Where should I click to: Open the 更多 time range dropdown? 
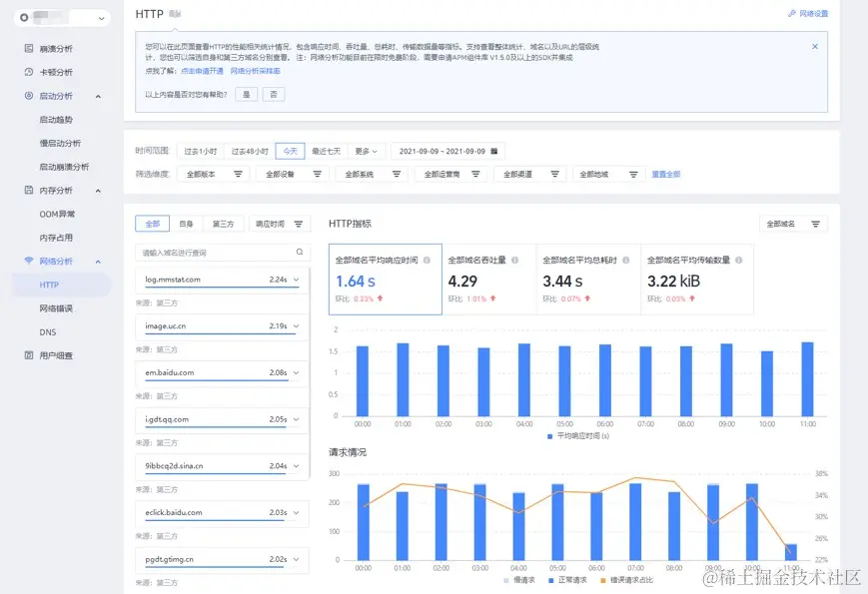[366, 151]
